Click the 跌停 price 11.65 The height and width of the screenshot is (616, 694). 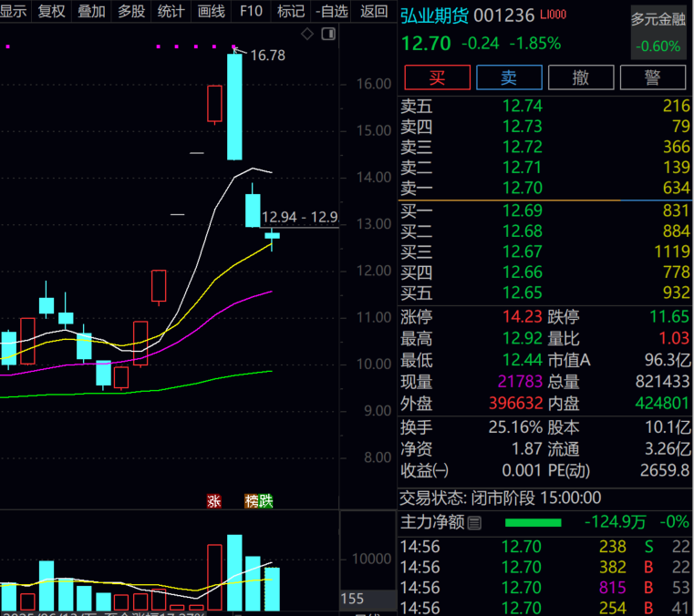[x=669, y=316]
